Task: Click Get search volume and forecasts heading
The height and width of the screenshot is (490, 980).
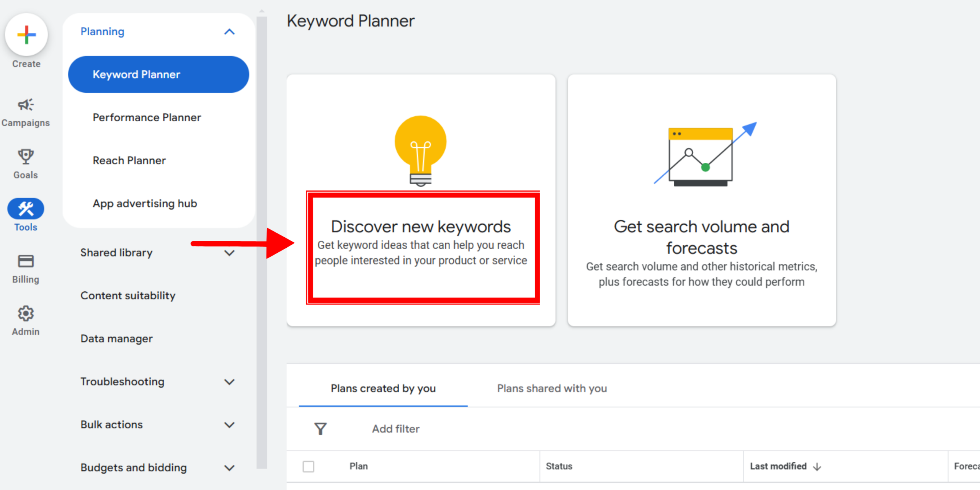Action: [x=701, y=237]
